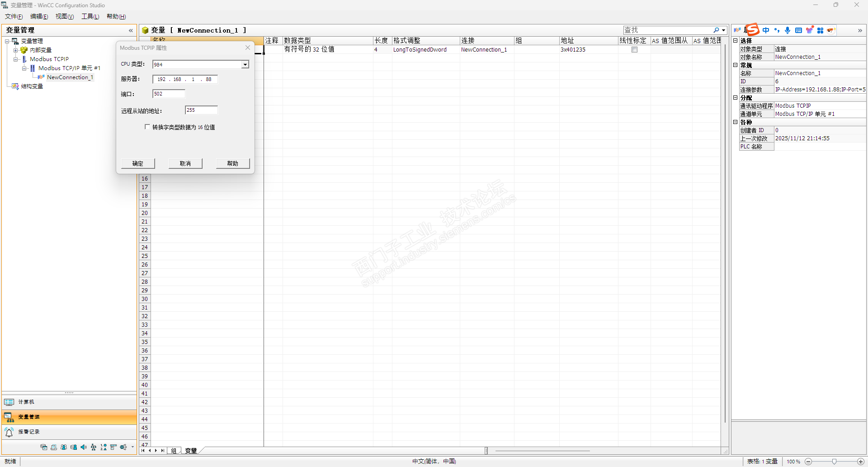Image resolution: width=868 pixels, height=467 pixels.
Task: Click the zoom slider in the status bar
Action: 834,462
